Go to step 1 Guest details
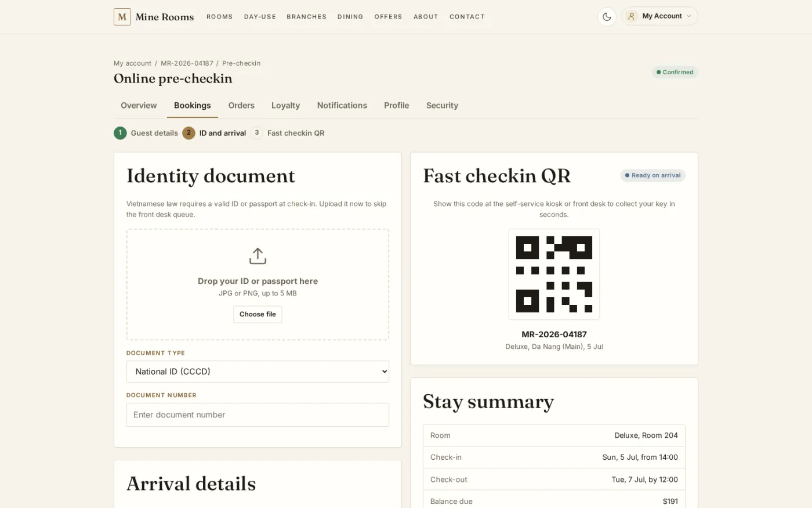The height and width of the screenshot is (508, 812). click(x=146, y=133)
